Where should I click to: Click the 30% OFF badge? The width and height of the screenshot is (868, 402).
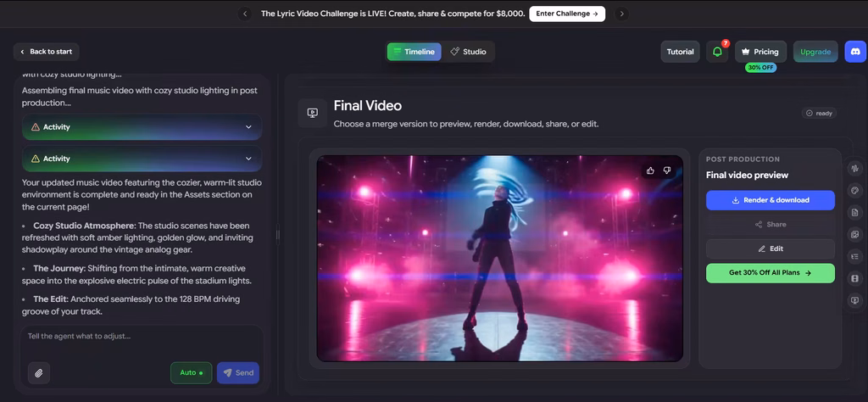click(760, 68)
